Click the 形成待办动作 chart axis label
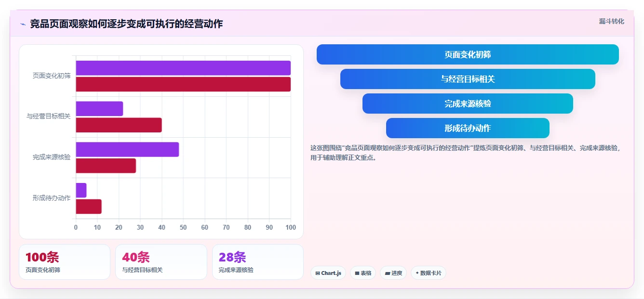The width and height of the screenshot is (644, 299). (52, 198)
